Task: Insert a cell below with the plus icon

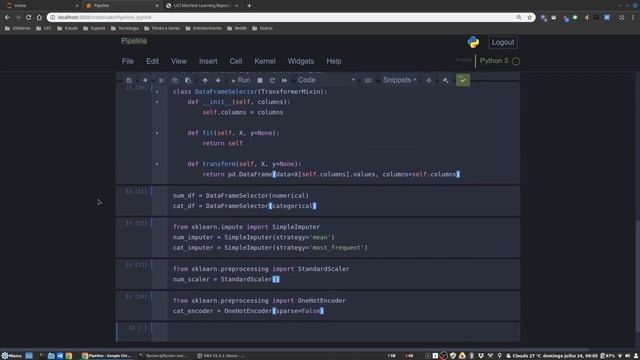Action: [x=145, y=80]
